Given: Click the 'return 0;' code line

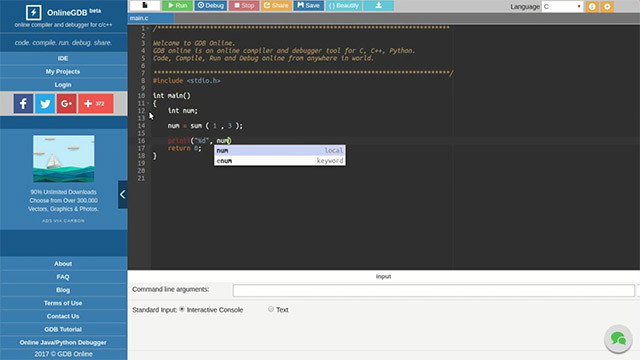Looking at the screenshot, I should (x=184, y=148).
